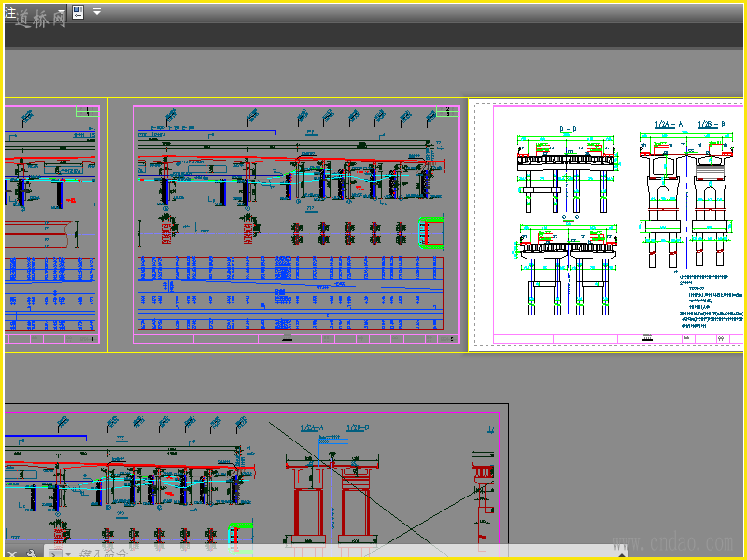Viewport: 747px width, 560px height.
Task: Click the blue data table in middle sheet
Action: coord(289,292)
